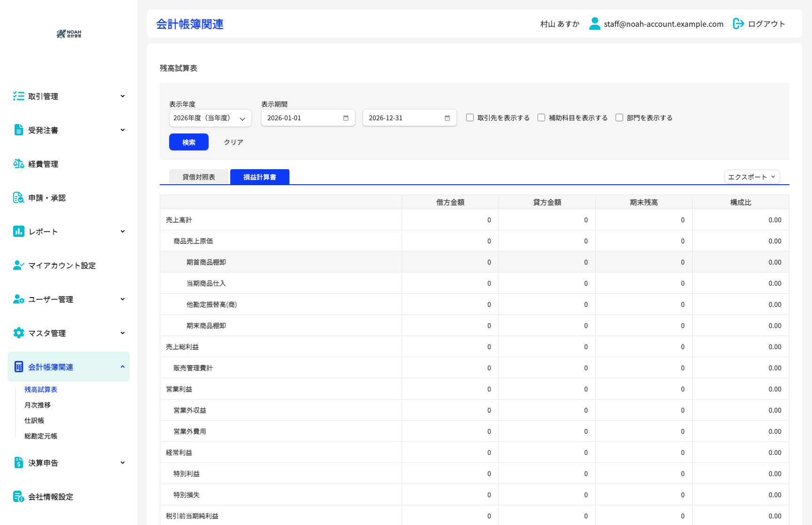Open 総勘定元帳 submenu item
The height and width of the screenshot is (525, 812).
[41, 436]
